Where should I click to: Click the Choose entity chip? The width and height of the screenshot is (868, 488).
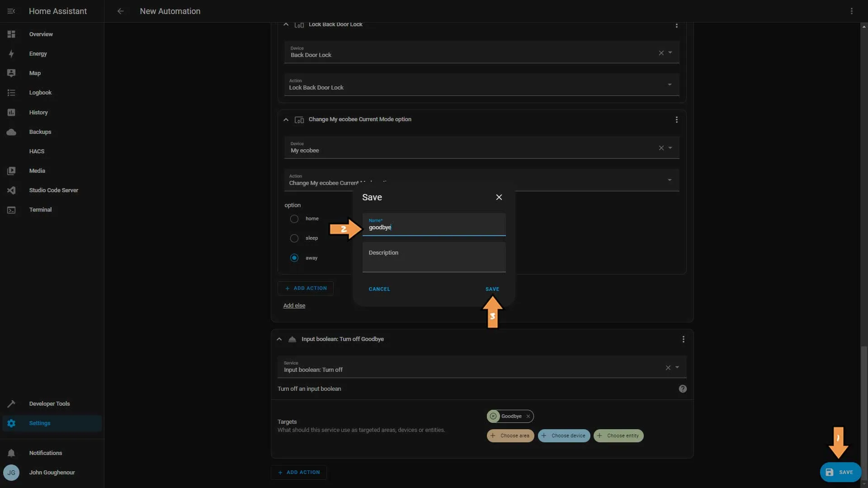[x=618, y=436]
